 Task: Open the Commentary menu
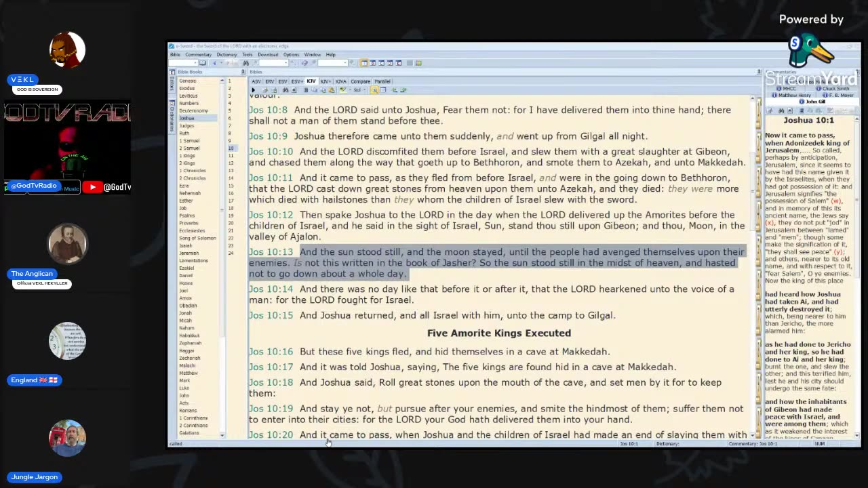(199, 55)
